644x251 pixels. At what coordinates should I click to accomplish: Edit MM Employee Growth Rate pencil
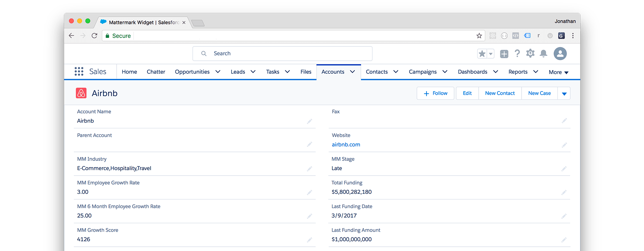[309, 192]
